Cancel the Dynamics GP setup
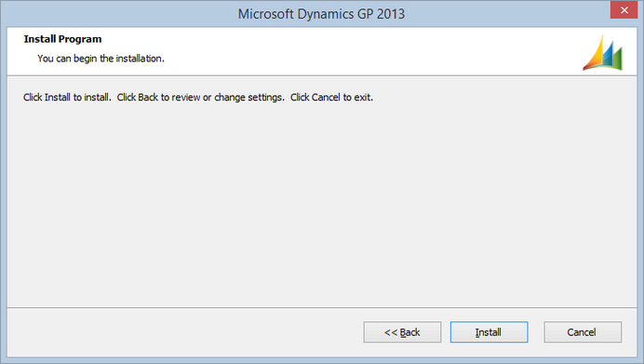Image resolution: width=644 pixels, height=364 pixels. click(583, 332)
